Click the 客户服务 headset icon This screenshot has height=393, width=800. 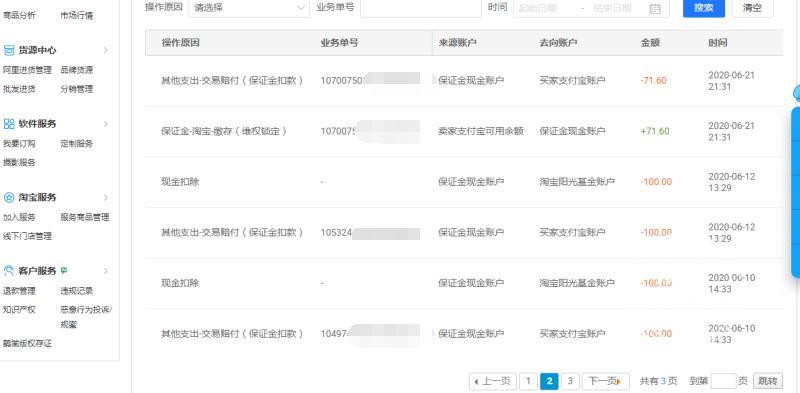coord(9,271)
